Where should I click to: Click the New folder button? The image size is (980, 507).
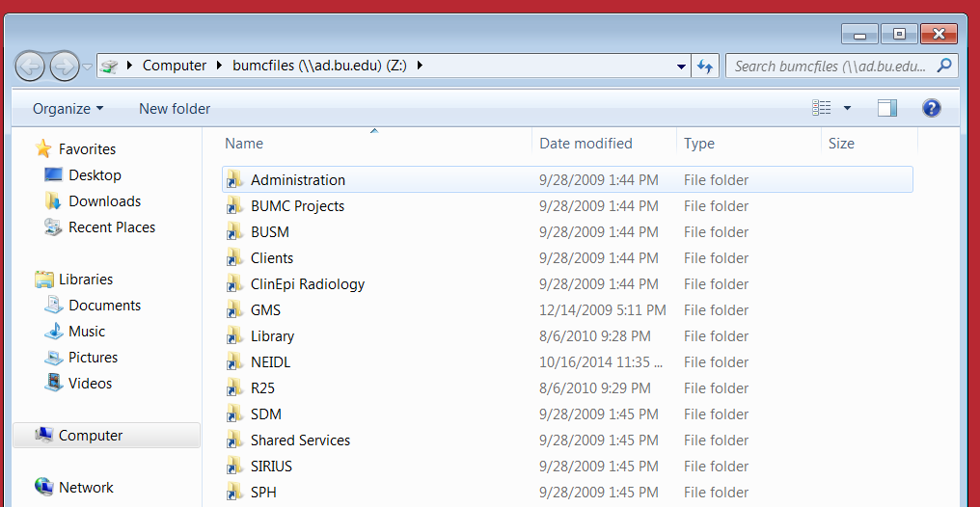[175, 109]
